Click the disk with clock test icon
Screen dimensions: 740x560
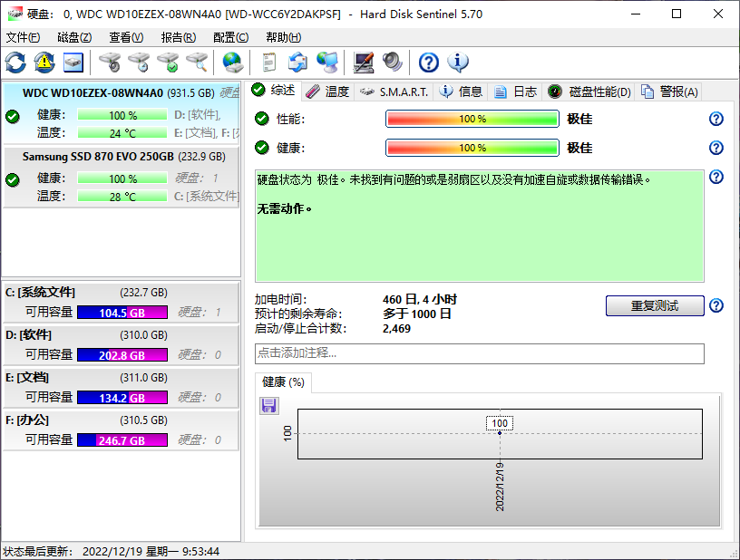point(140,63)
